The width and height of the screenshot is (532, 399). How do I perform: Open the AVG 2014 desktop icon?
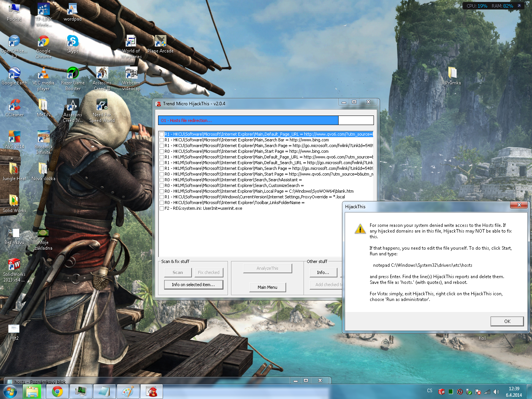pos(14,138)
